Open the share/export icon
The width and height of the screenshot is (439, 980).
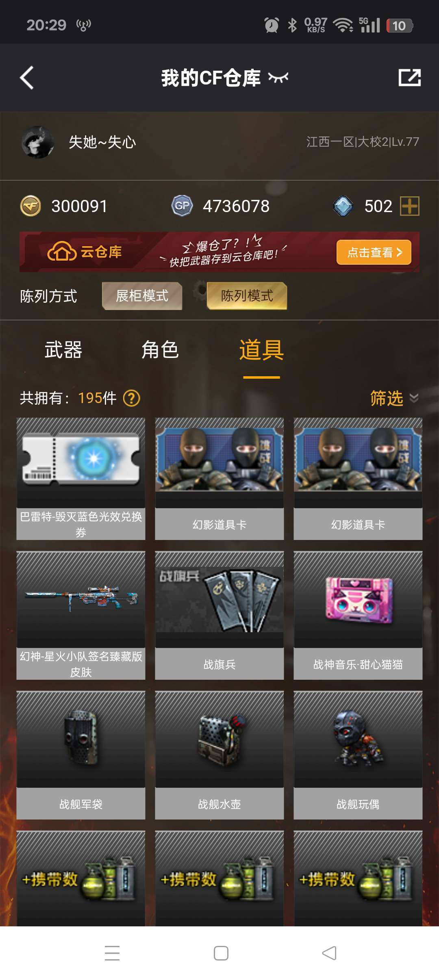point(409,77)
